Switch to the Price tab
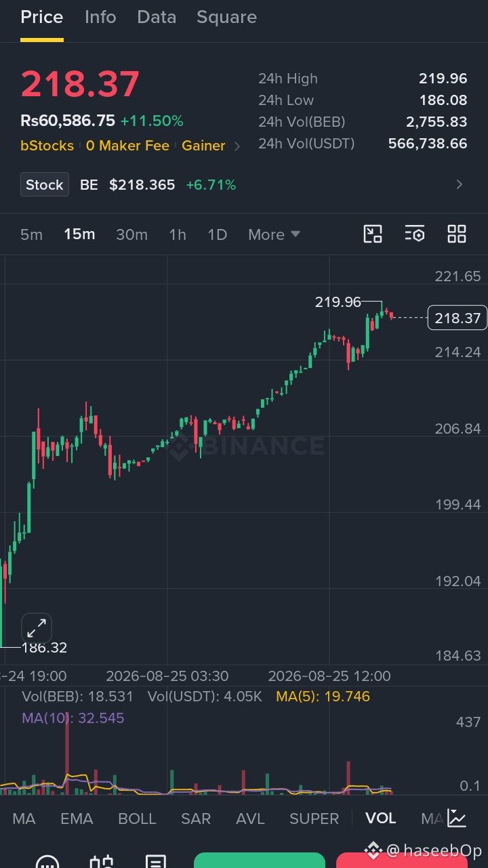Screen dimensions: 488x868 42,17
